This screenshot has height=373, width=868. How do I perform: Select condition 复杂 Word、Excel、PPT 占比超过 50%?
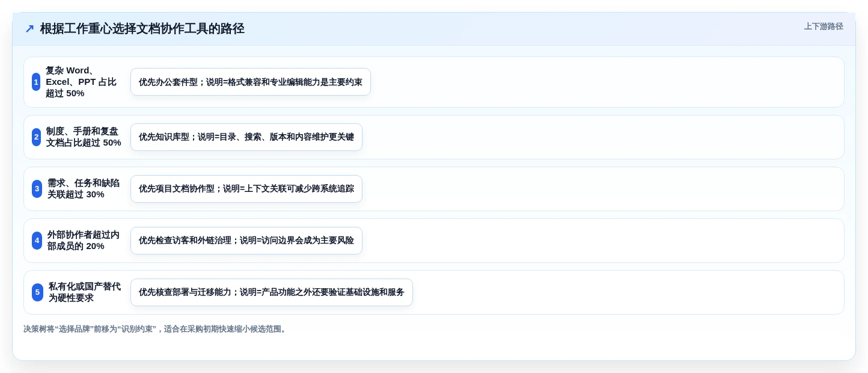coord(82,82)
